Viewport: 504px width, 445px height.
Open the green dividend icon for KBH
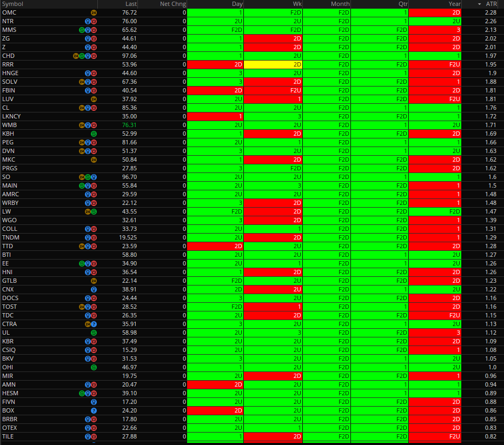[94, 134]
